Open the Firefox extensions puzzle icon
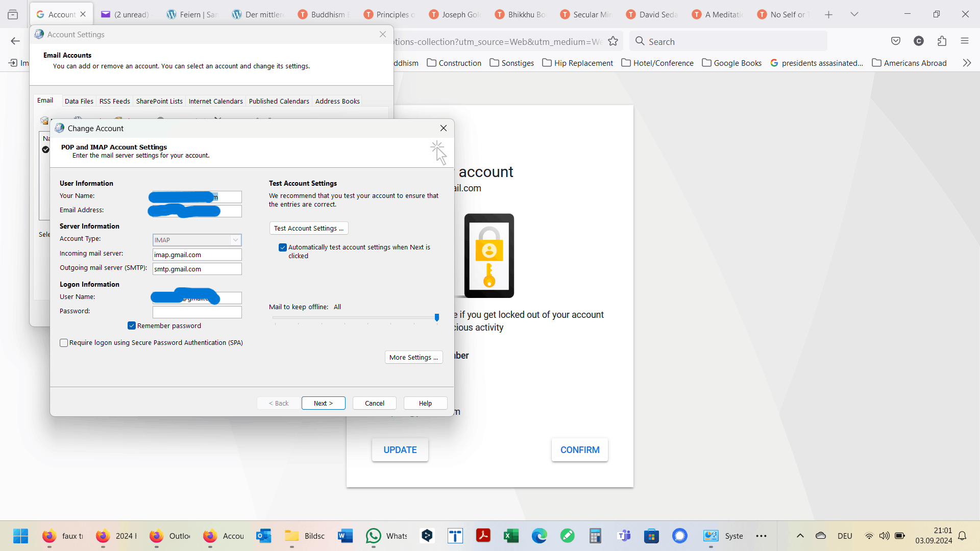980x551 pixels. [x=942, y=41]
